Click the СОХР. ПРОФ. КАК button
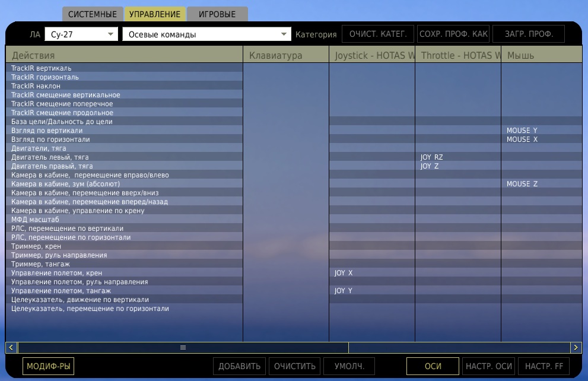 [453, 34]
